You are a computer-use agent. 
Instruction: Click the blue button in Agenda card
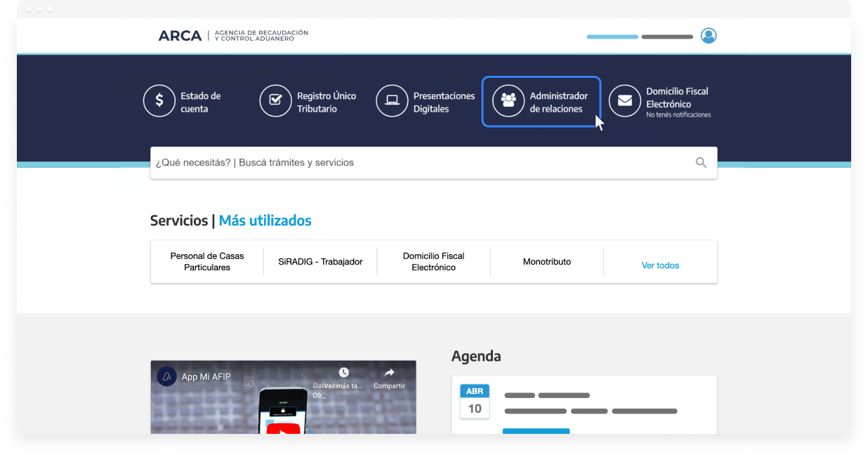(536, 431)
